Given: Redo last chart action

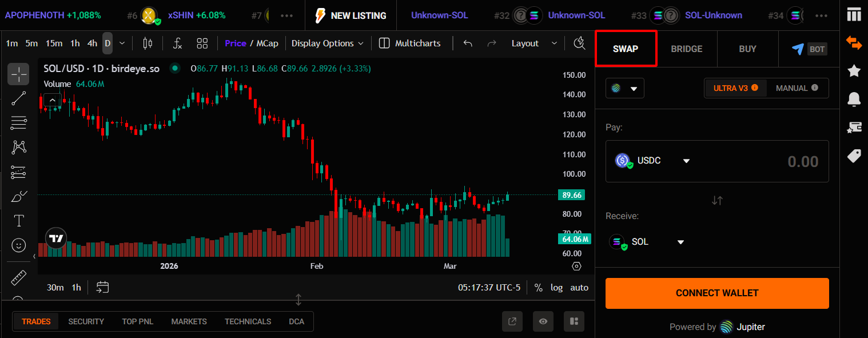Looking at the screenshot, I should [492, 43].
